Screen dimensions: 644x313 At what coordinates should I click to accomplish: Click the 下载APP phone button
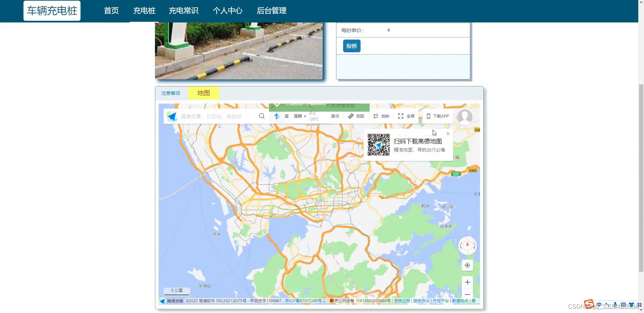[x=438, y=116]
